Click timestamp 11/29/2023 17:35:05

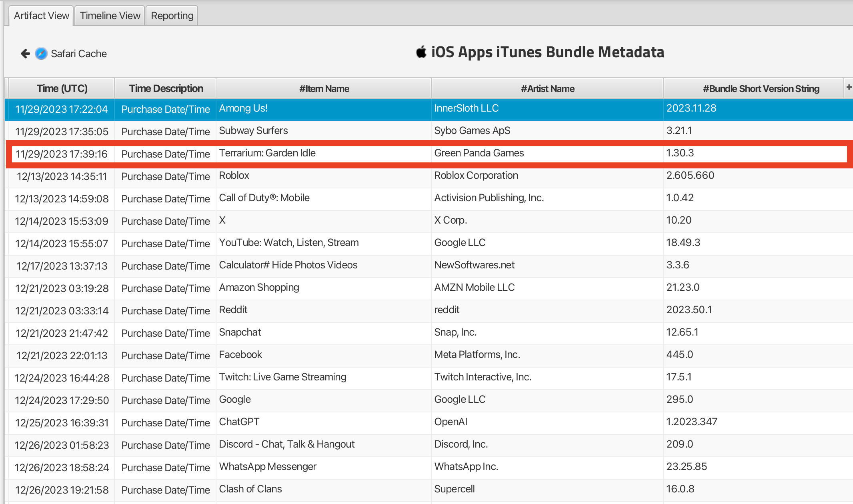(x=62, y=132)
